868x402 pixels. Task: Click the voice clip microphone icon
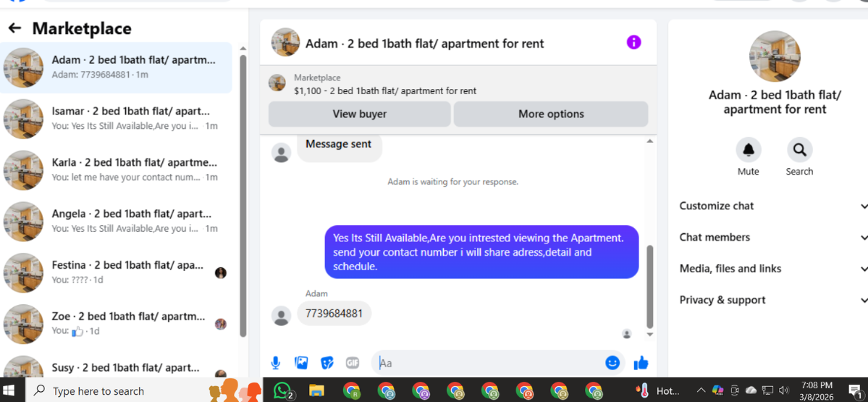(x=276, y=363)
